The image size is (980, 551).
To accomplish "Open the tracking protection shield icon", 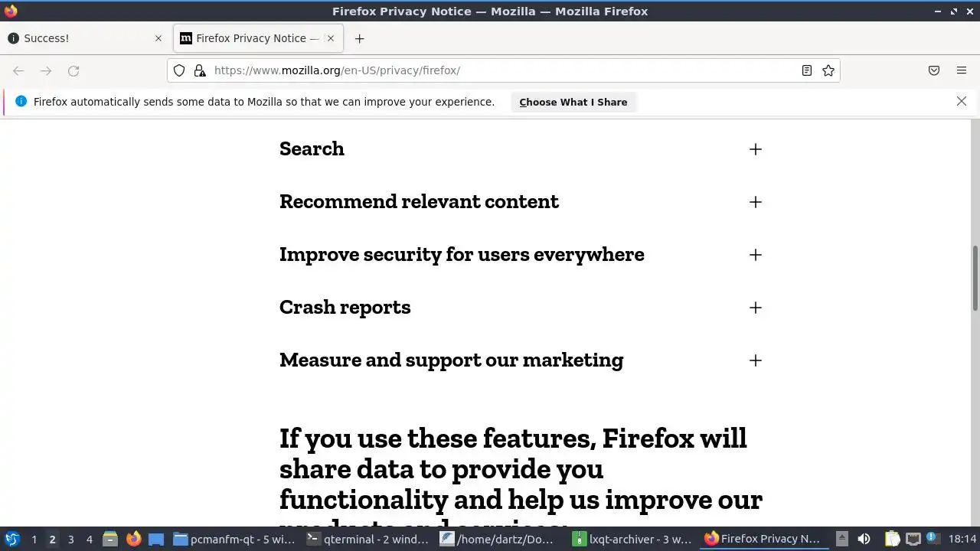I will coord(179,70).
